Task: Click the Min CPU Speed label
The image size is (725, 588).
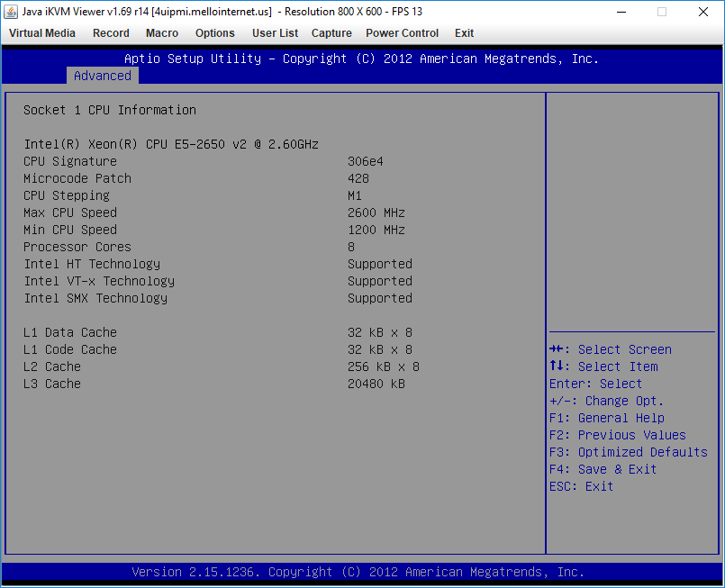Action: 70,230
